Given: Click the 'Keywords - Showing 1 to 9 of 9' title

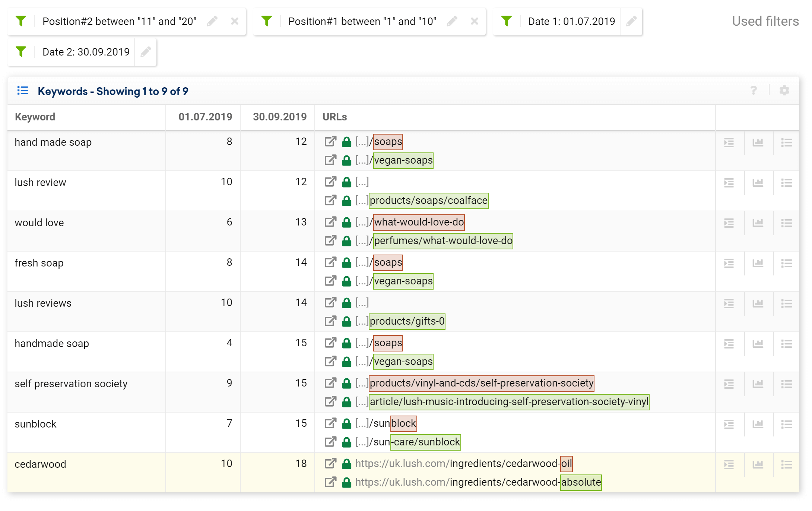Looking at the screenshot, I should pyautogui.click(x=113, y=91).
